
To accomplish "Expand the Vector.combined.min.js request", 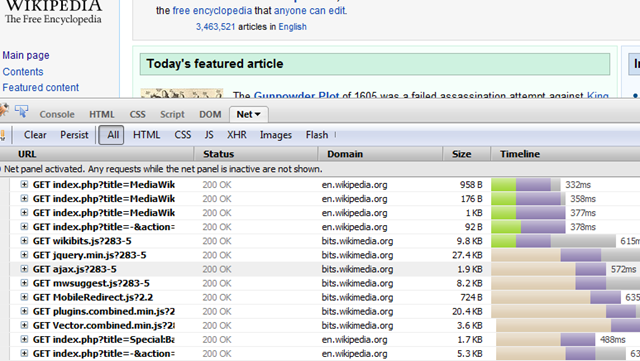I will [24, 325].
